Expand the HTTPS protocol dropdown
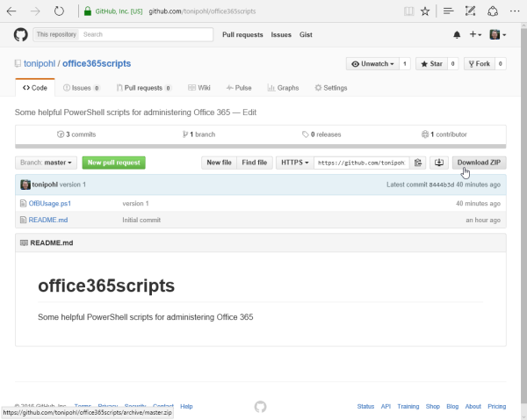The image size is (527, 420). (x=294, y=163)
